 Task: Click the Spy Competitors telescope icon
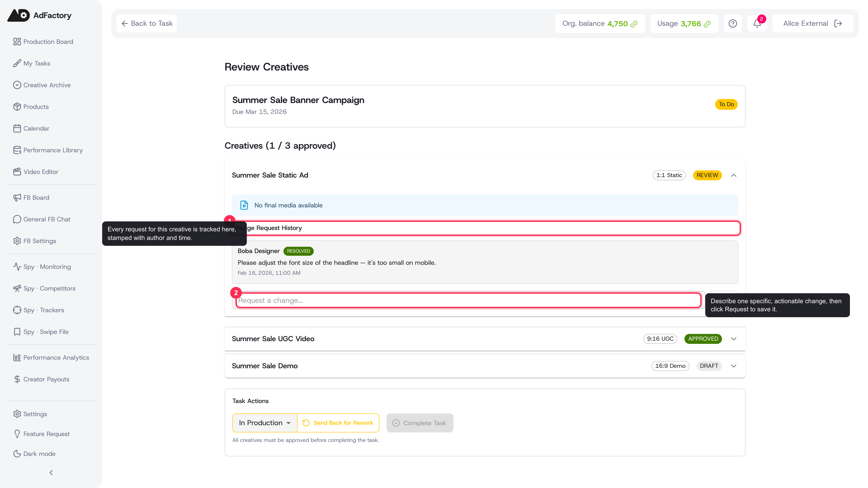point(17,288)
